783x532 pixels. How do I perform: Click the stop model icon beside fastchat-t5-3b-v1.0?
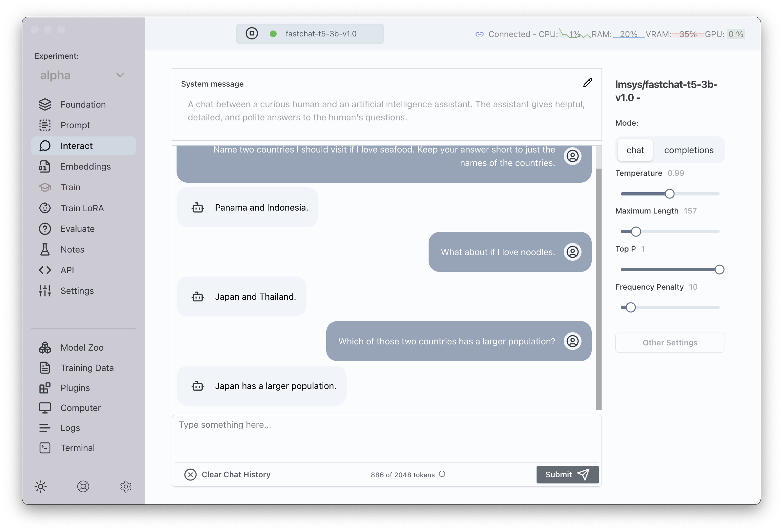[x=252, y=34]
